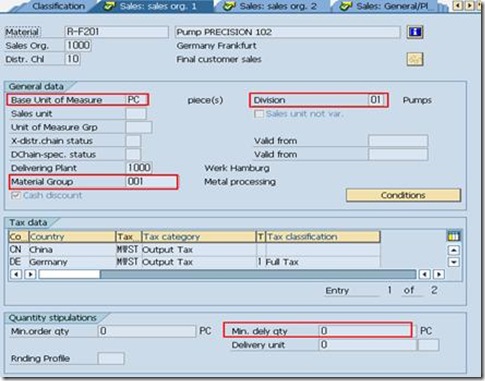Click the Min.order qty field
This screenshot has width=485, height=381.
[x=147, y=331]
